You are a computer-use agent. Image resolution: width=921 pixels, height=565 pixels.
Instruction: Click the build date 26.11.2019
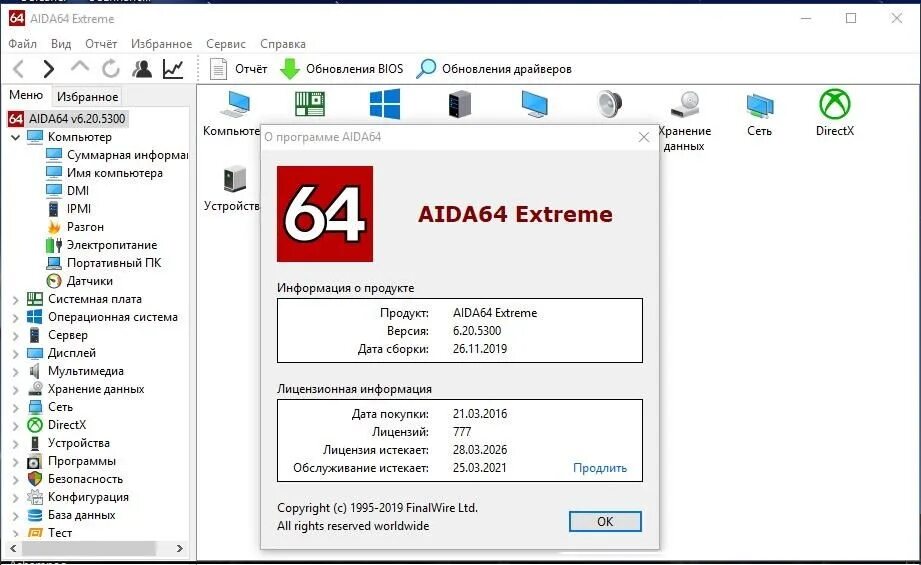click(x=480, y=349)
